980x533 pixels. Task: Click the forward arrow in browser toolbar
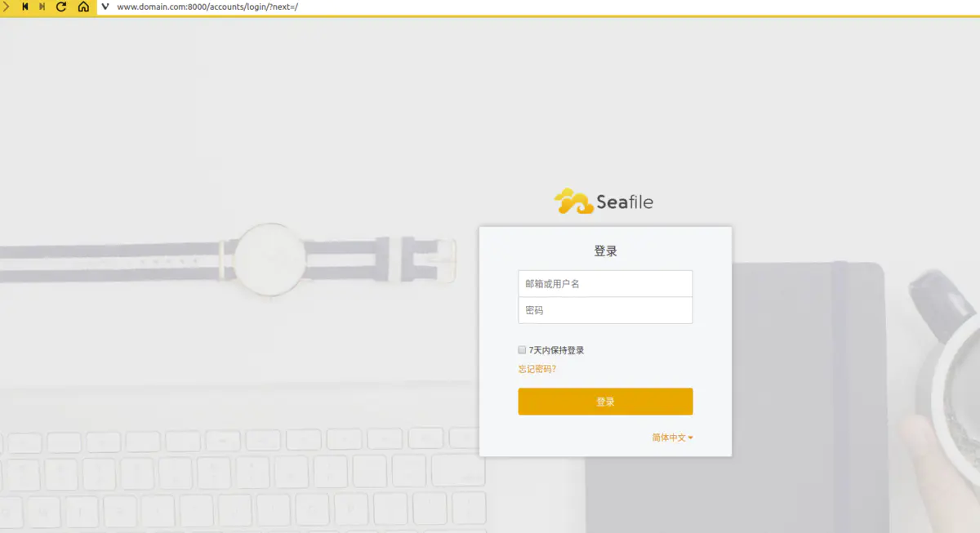[x=7, y=7]
